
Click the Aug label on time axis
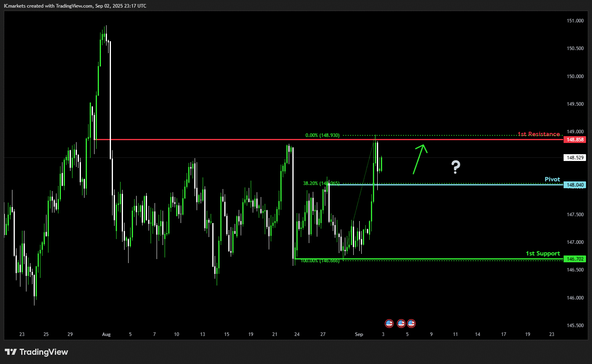click(x=106, y=334)
